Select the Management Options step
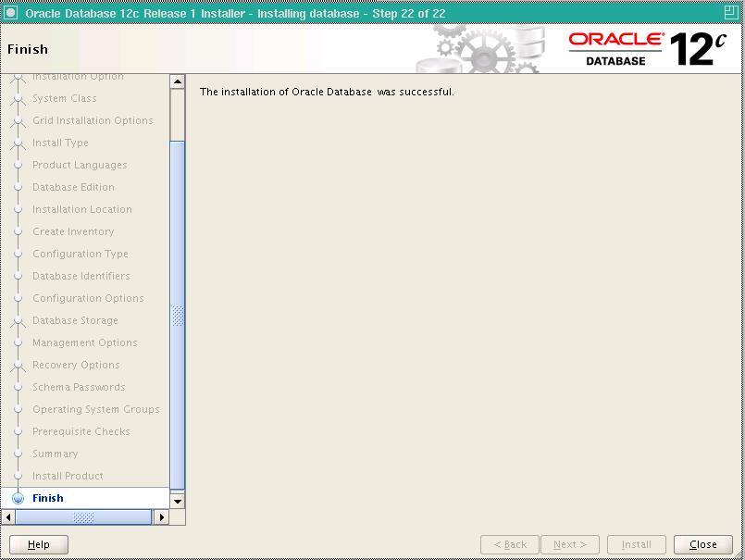Image resolution: width=745 pixels, height=560 pixels. tap(85, 342)
